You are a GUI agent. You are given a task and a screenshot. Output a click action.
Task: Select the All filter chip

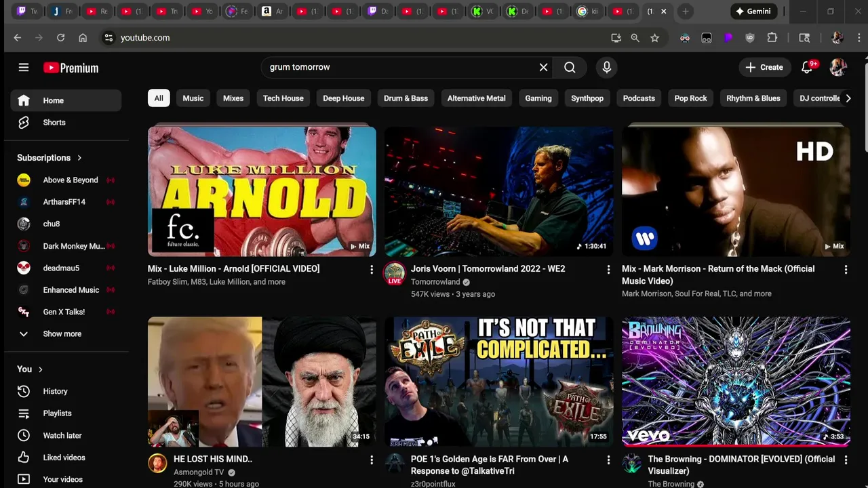[159, 98]
